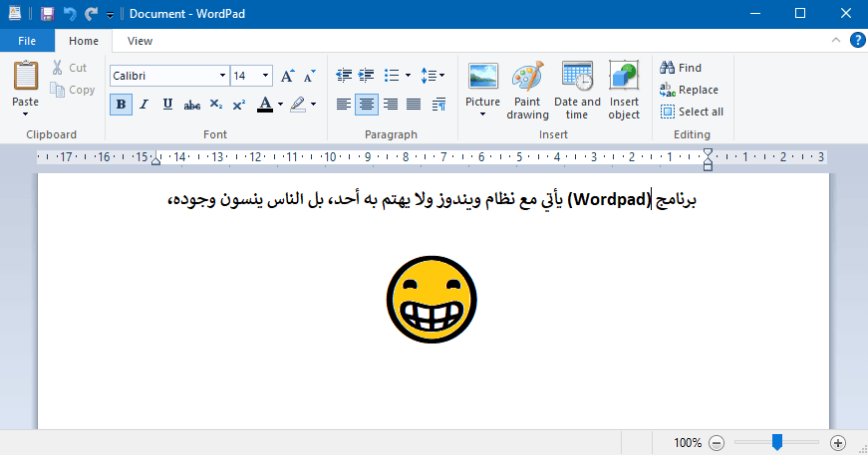Click the left indent marker on ruler
This screenshot has height=455, width=868.
tap(156, 159)
